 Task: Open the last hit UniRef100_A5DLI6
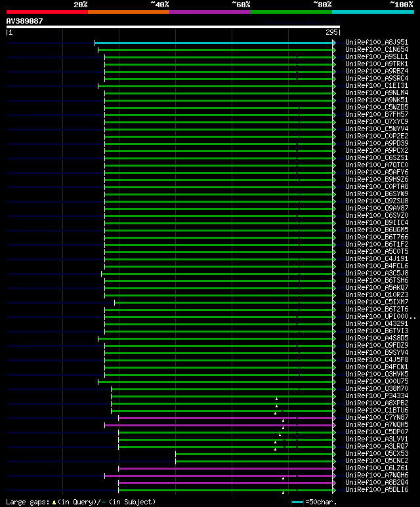pyautogui.click(x=377, y=490)
